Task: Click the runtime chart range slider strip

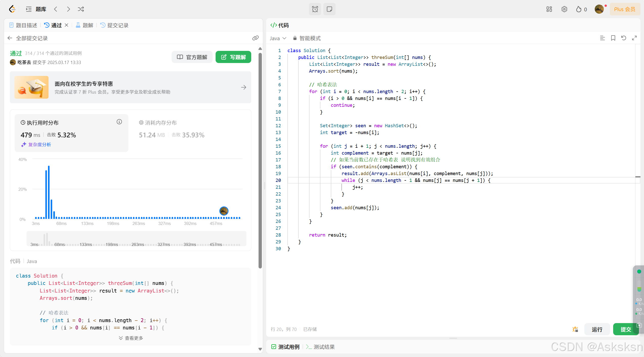Action: (136, 238)
